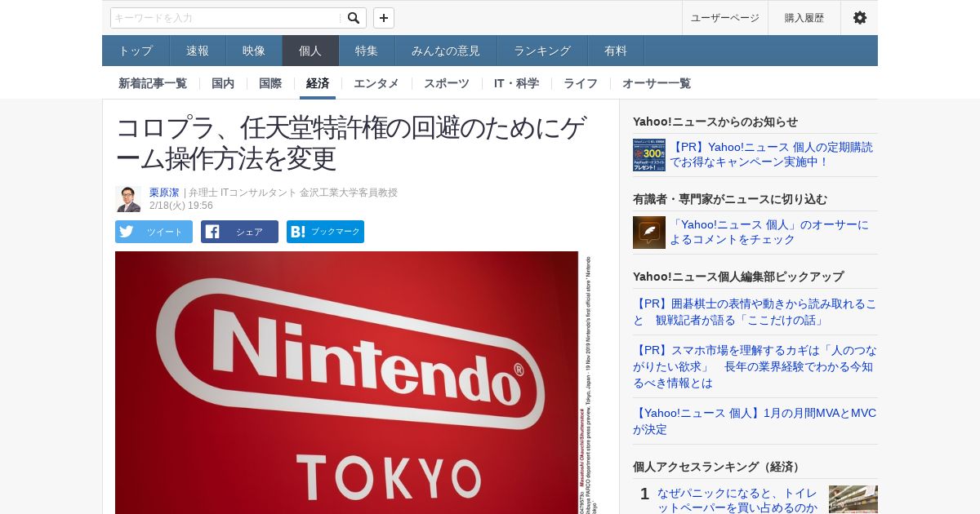
Task: Select the 個人 tab
Action: click(x=310, y=51)
